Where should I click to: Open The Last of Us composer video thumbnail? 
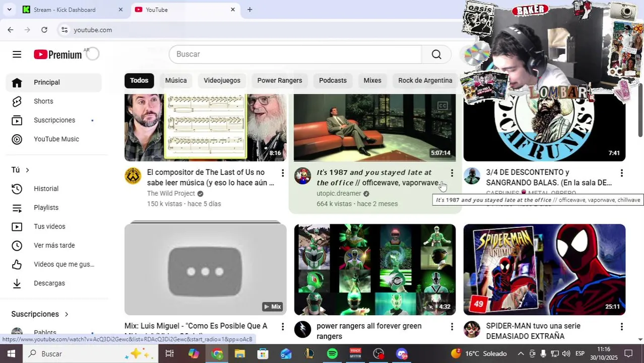[206, 128]
